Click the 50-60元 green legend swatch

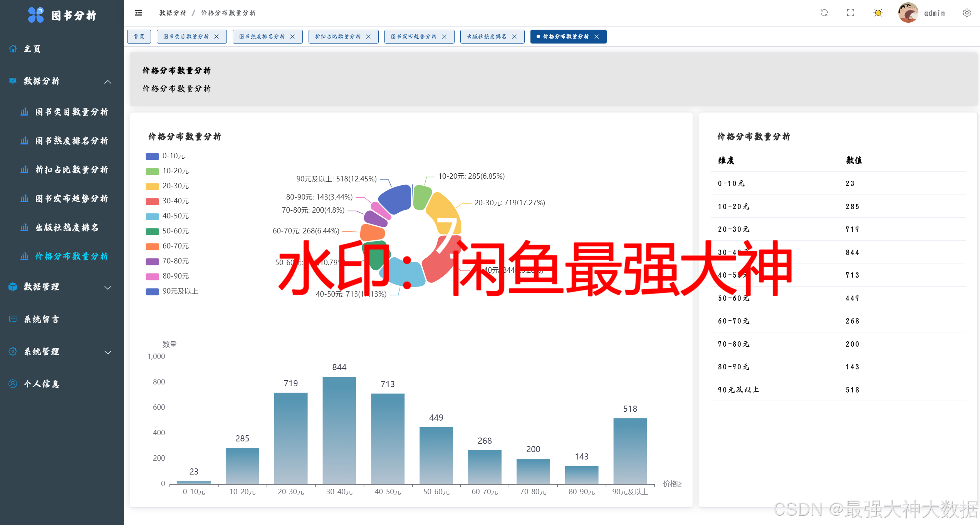(x=152, y=231)
